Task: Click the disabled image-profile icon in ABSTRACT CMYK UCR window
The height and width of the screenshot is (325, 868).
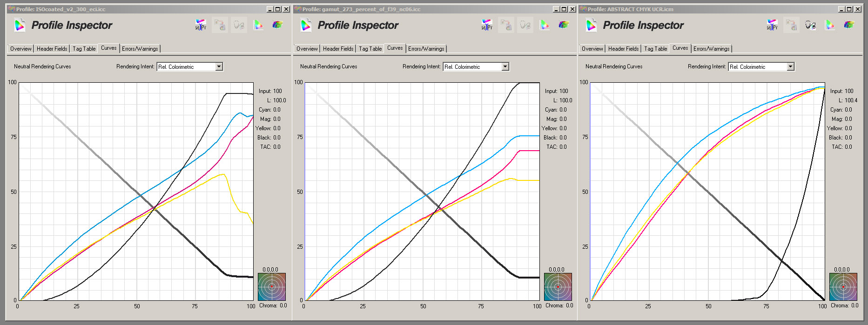Action: pos(792,25)
